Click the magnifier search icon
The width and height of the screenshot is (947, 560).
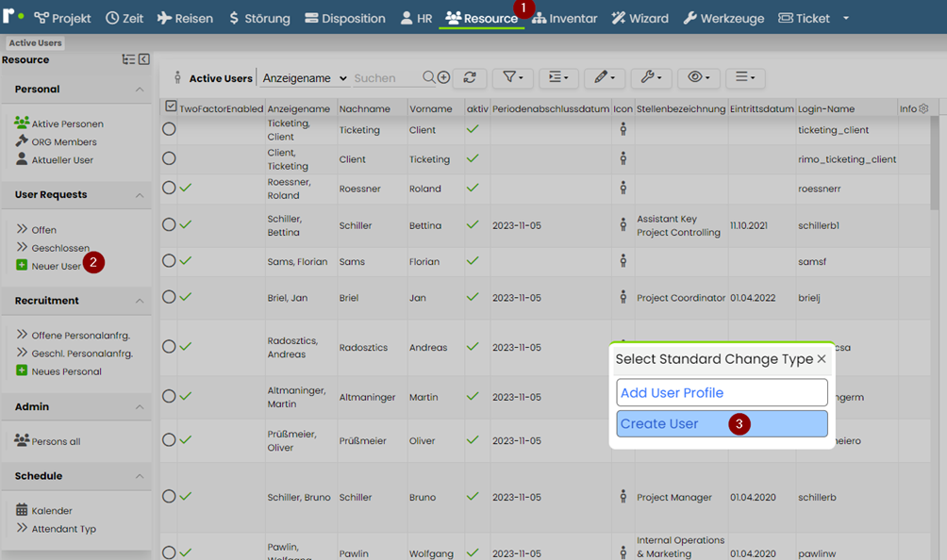[x=428, y=77]
